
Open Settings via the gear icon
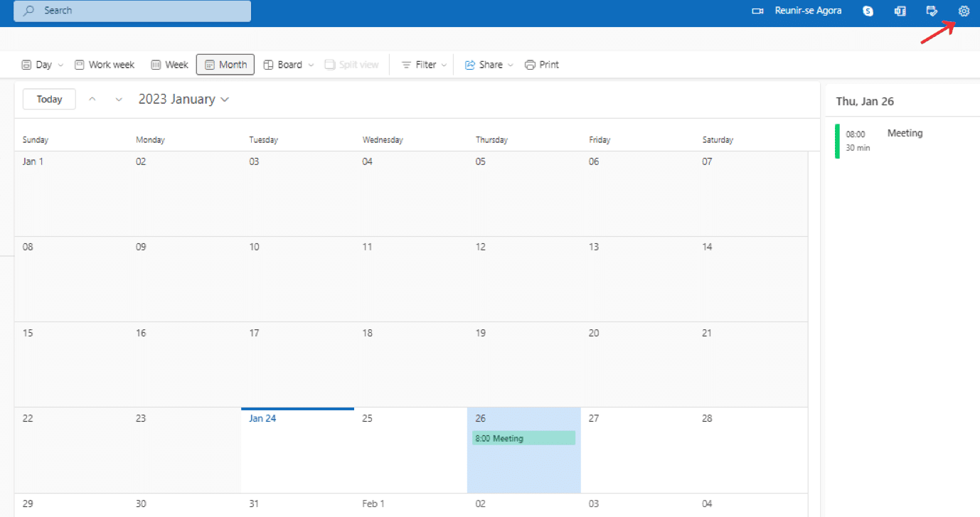point(964,11)
